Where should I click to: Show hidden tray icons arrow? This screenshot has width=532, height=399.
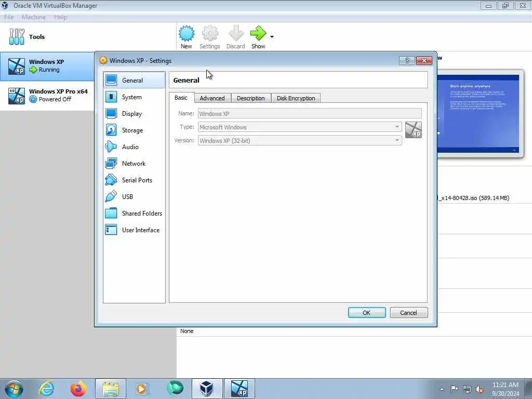pos(442,389)
